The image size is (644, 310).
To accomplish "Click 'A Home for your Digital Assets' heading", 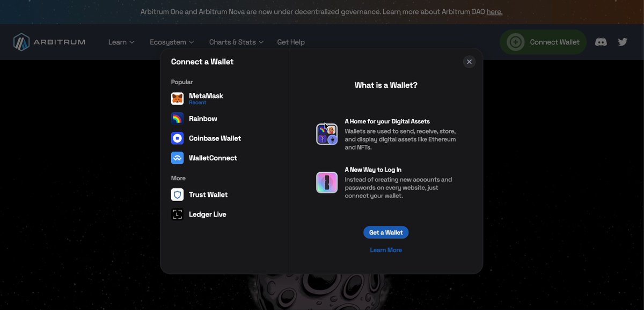I will 387,121.
